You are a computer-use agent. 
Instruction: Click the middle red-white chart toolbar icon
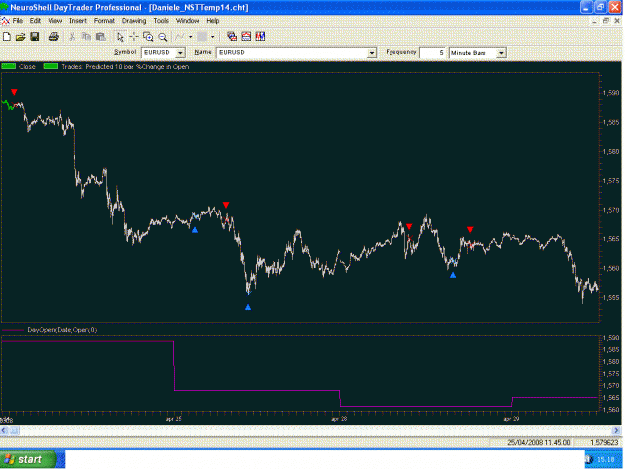point(246,37)
